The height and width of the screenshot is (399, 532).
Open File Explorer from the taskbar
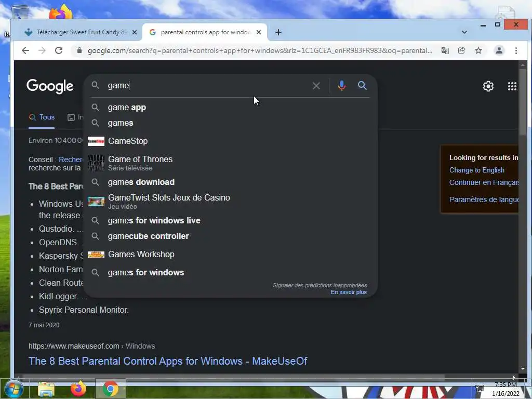coord(46,389)
